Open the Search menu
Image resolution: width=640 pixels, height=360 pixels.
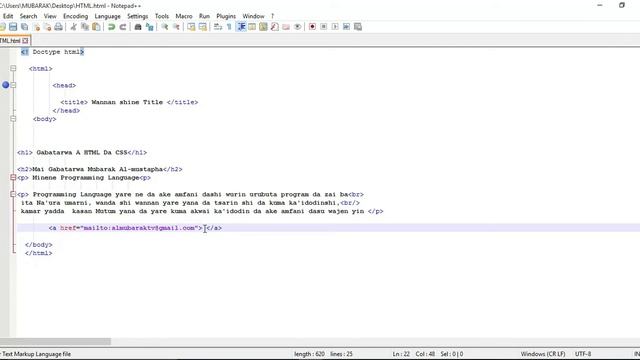pyautogui.click(x=28, y=16)
